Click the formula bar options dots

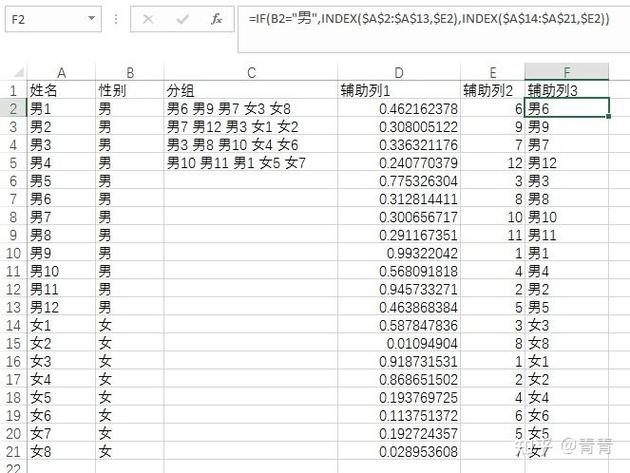point(116,19)
